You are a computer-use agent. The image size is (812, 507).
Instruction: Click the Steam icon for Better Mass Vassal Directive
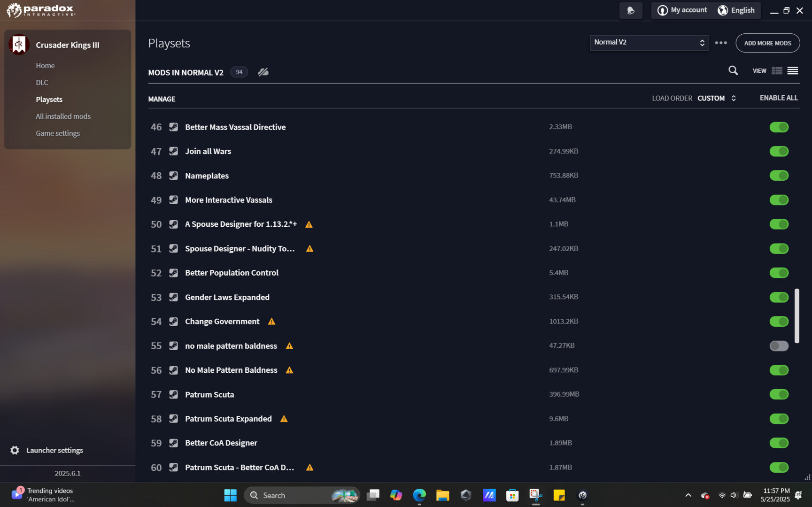coord(174,127)
